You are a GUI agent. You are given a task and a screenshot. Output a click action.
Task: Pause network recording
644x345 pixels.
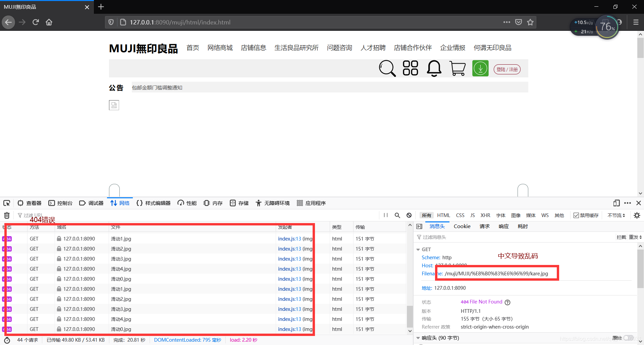pos(386,215)
